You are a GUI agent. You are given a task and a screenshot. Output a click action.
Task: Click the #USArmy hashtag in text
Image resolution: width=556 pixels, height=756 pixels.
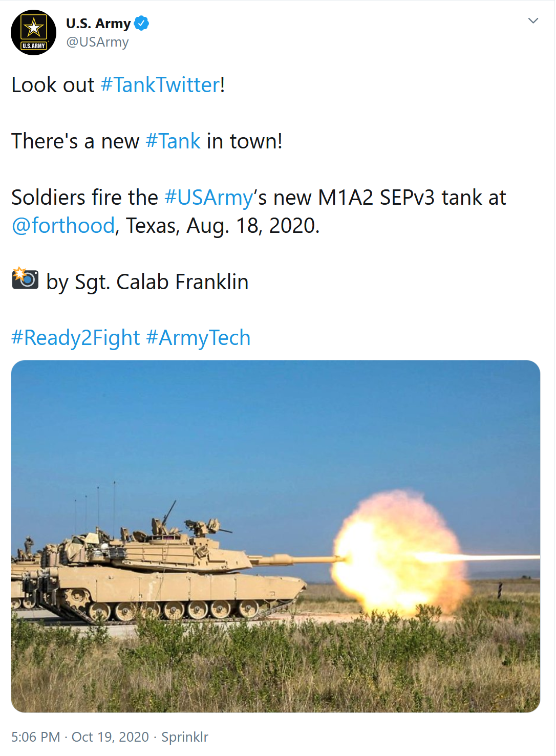tap(208, 198)
